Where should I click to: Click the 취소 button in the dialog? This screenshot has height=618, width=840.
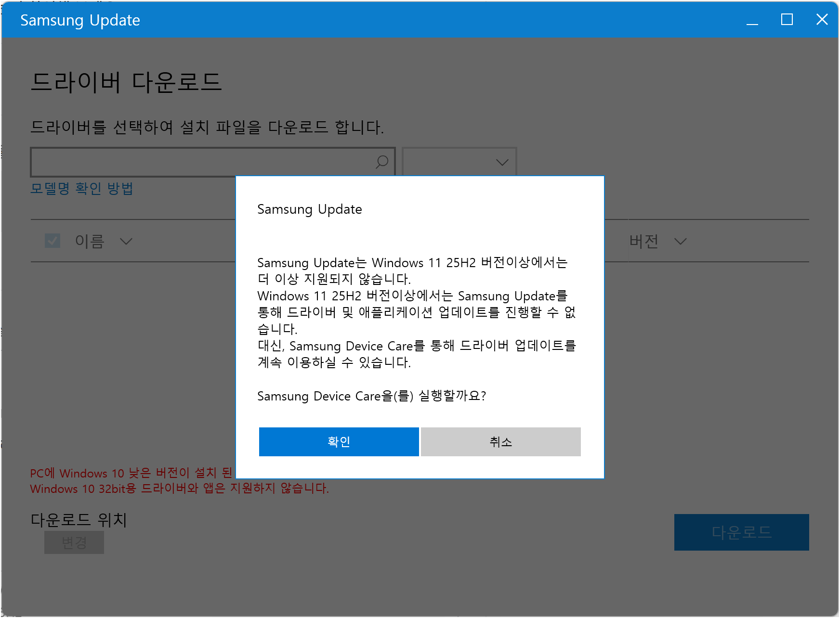tap(500, 441)
